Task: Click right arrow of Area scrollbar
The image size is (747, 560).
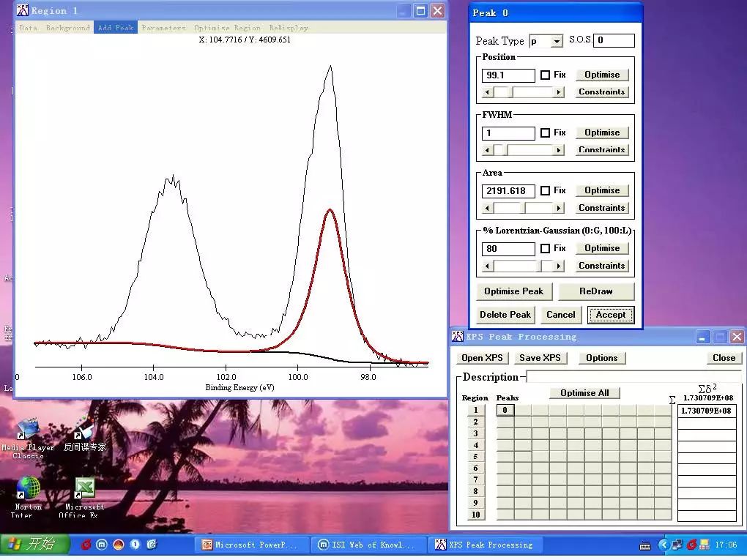Action: [x=559, y=208]
